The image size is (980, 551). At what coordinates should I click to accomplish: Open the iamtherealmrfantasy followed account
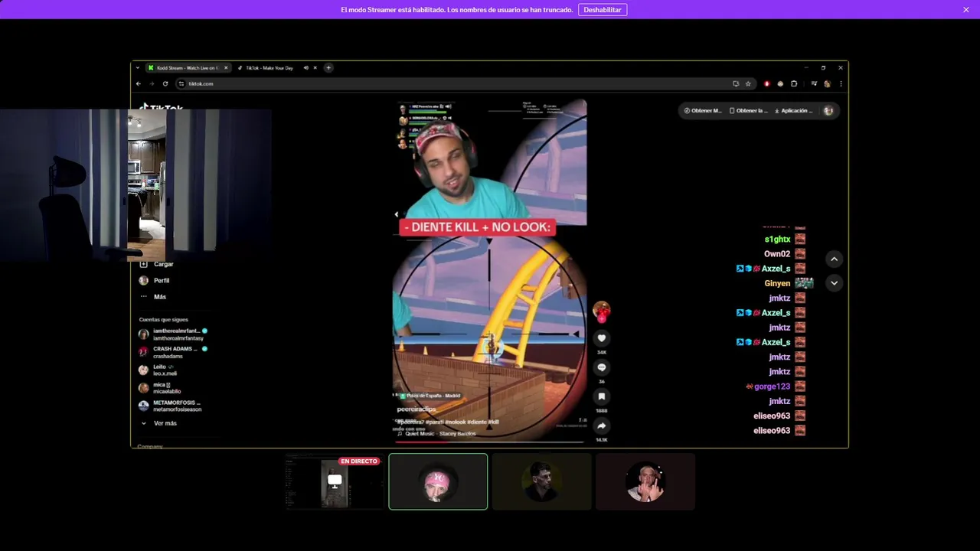coord(172,334)
